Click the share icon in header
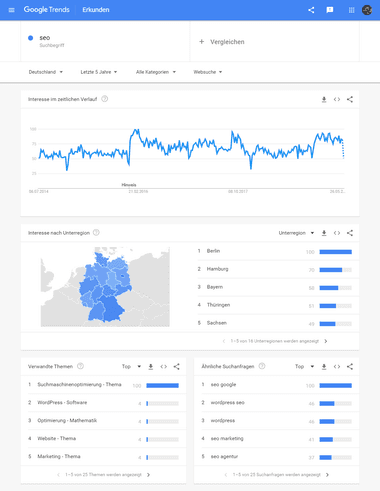 311,10
